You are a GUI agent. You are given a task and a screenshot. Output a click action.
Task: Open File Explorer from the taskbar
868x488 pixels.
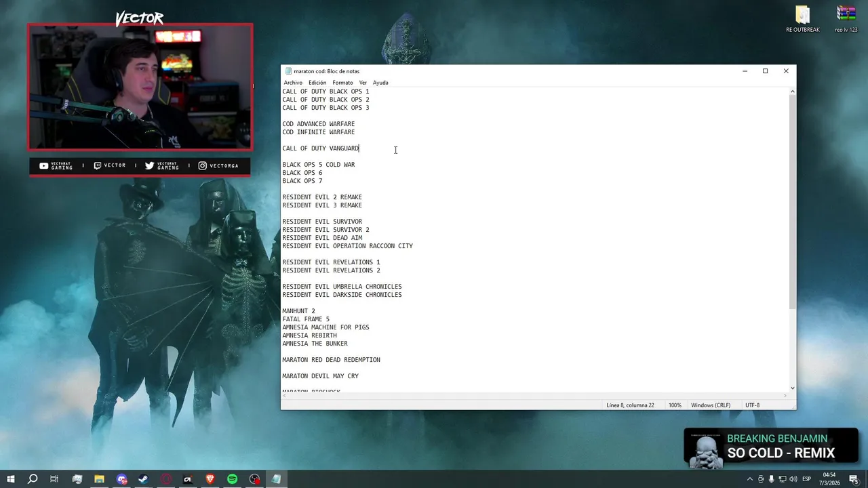click(x=99, y=479)
